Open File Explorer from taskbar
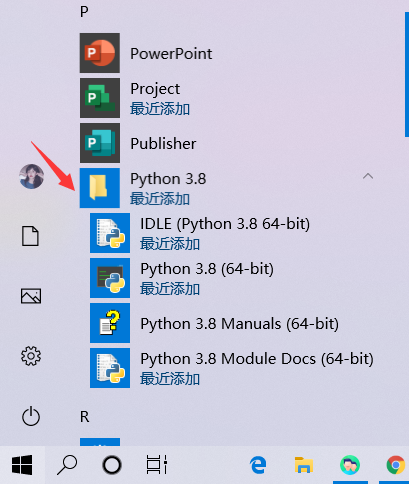Screen dimensions: 409x484 click(304, 465)
